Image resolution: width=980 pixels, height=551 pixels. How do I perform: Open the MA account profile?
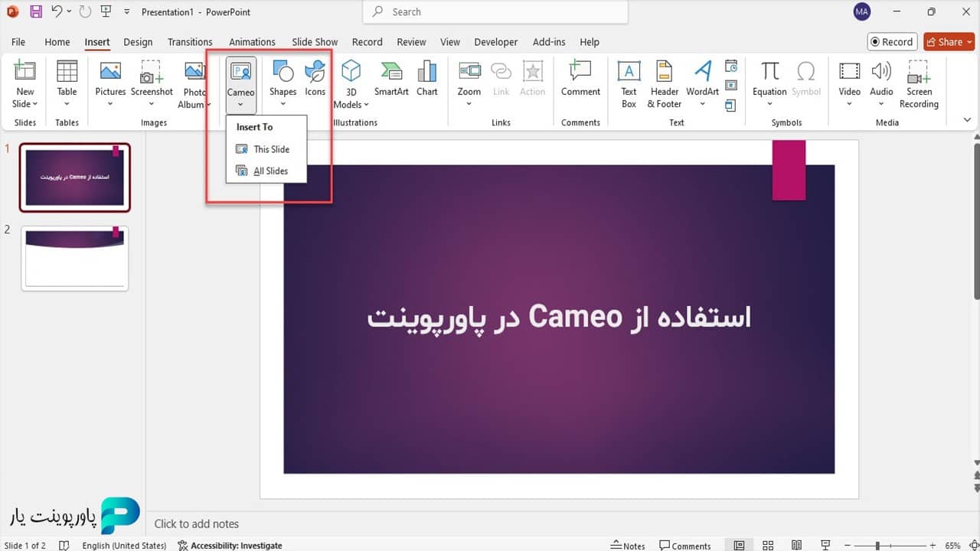tap(862, 11)
